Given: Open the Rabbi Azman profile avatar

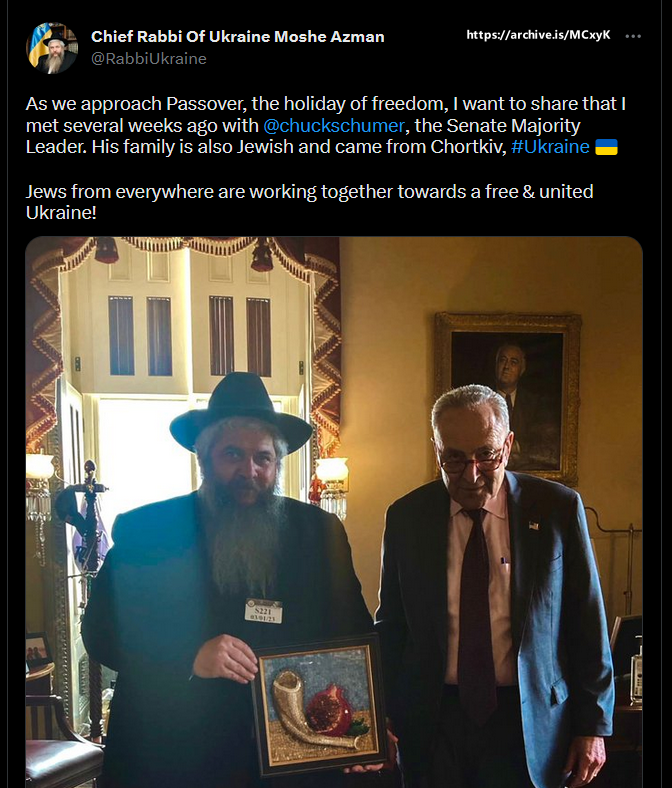Looking at the screenshot, I should [x=52, y=48].
